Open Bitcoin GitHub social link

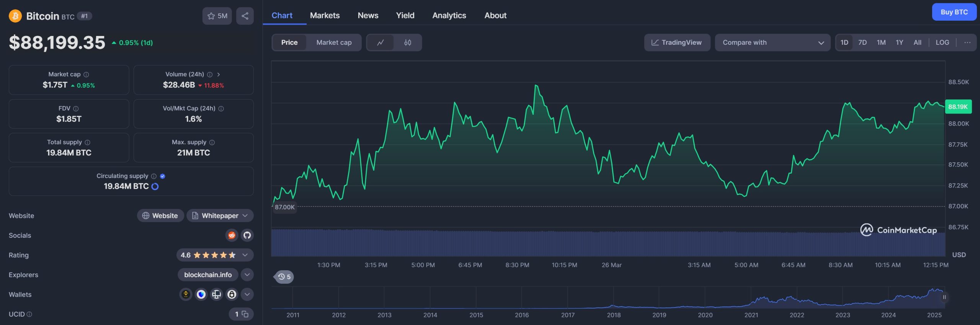(x=247, y=235)
